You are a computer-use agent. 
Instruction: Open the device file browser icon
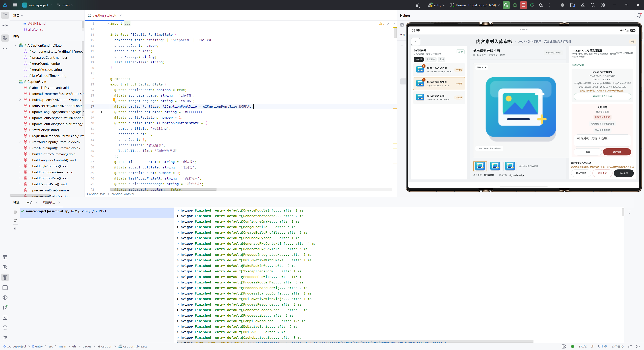(x=573, y=5)
